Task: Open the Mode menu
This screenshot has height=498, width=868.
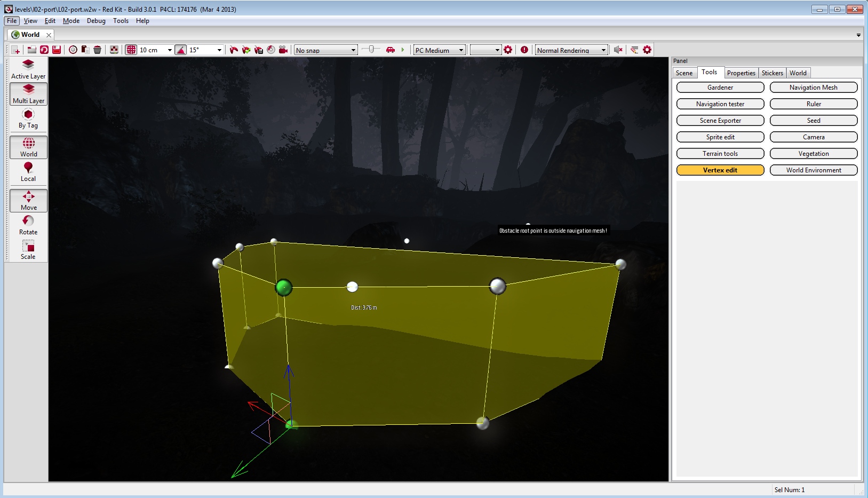Action: tap(71, 21)
